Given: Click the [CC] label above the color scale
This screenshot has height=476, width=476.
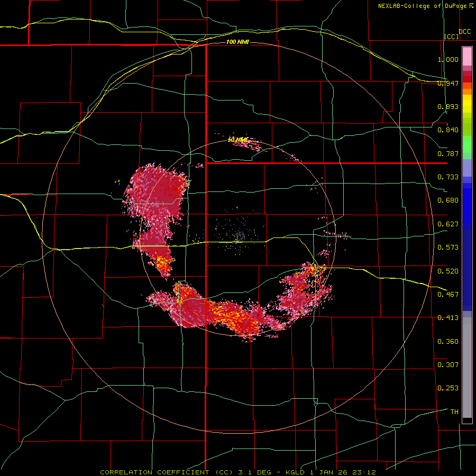Looking at the screenshot, I should [452, 36].
